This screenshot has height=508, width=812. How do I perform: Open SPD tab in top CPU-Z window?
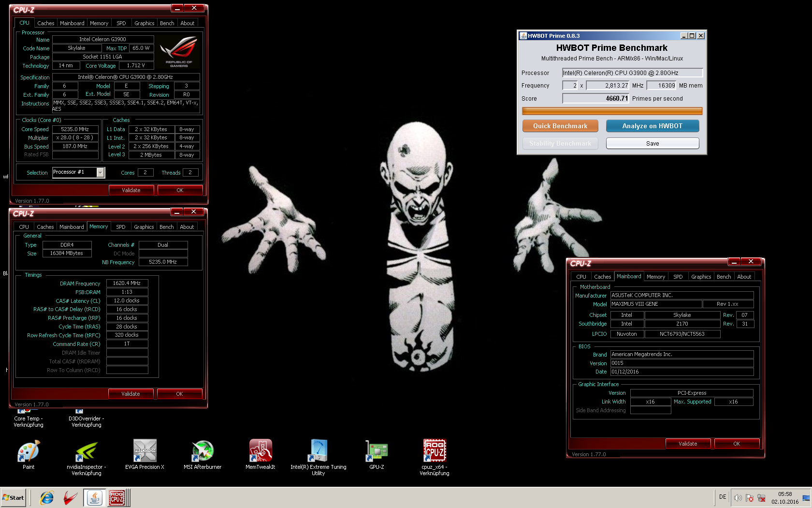(x=121, y=23)
